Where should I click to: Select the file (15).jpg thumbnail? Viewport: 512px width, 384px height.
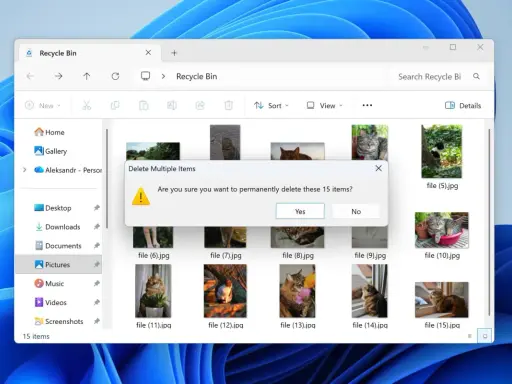442,300
